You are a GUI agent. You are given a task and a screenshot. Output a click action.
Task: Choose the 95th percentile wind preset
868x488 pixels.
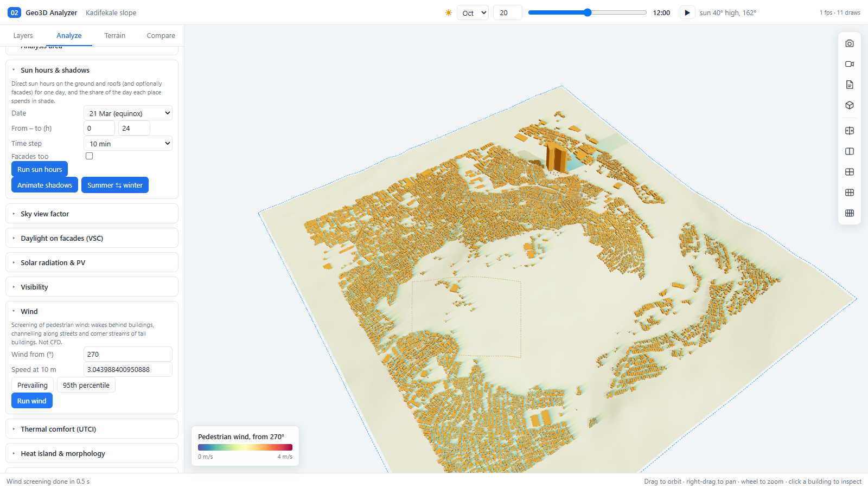[x=86, y=385]
